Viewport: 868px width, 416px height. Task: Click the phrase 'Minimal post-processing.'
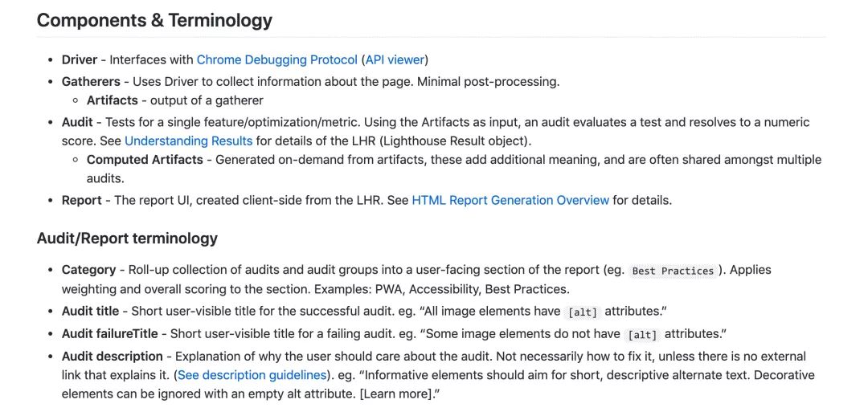[488, 82]
